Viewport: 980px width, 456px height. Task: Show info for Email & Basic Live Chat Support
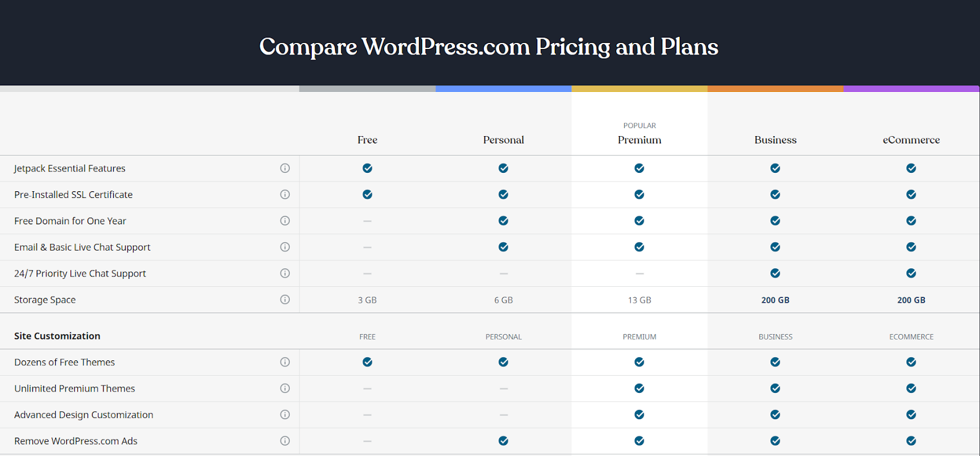coord(285,247)
